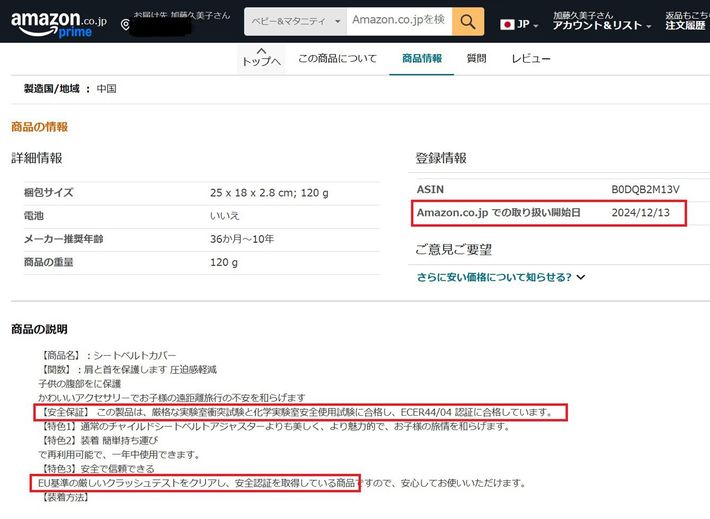Open the ベビー&マタニティ search category dropdown
The height and width of the screenshot is (519, 710).
pos(295,20)
